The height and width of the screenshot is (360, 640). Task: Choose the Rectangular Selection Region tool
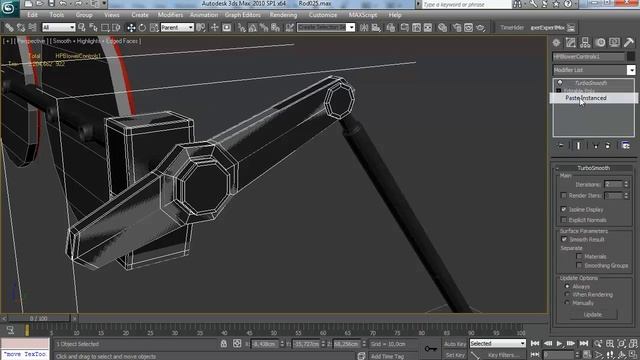coord(105,27)
